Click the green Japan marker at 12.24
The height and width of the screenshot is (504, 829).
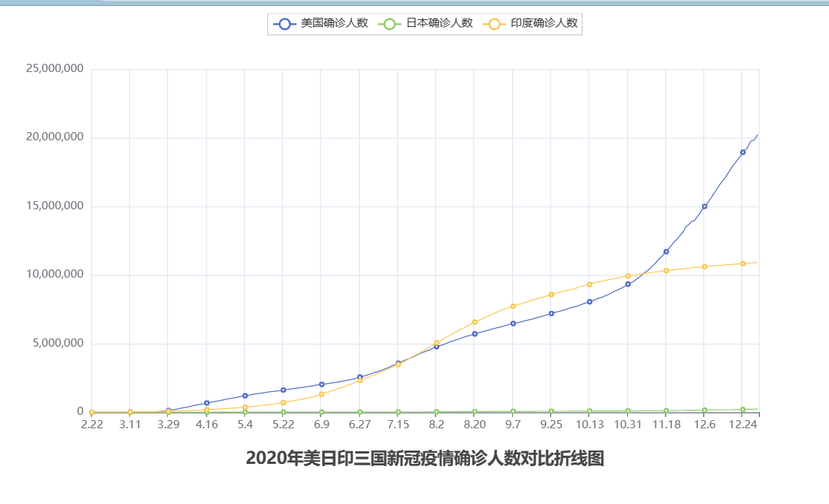click(x=742, y=409)
